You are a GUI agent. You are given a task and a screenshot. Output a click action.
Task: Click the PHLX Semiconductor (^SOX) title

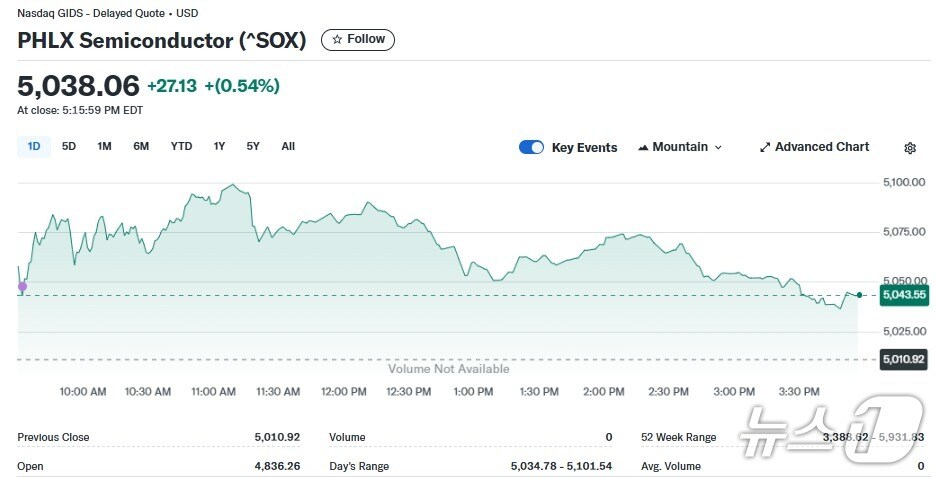tap(162, 41)
